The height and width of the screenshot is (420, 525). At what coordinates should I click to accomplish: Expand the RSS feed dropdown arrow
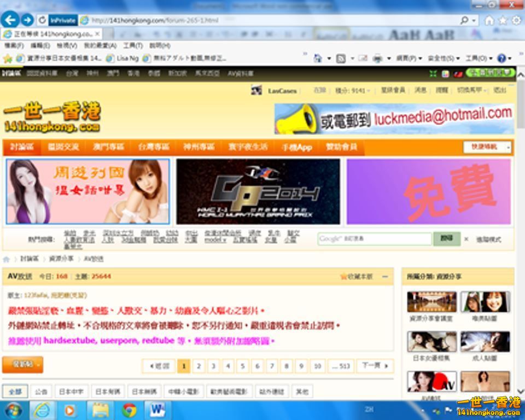352,59
